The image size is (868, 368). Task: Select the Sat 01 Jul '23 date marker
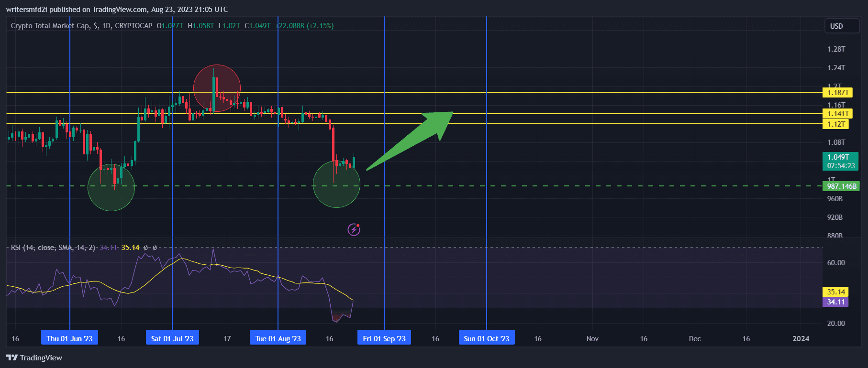click(172, 338)
